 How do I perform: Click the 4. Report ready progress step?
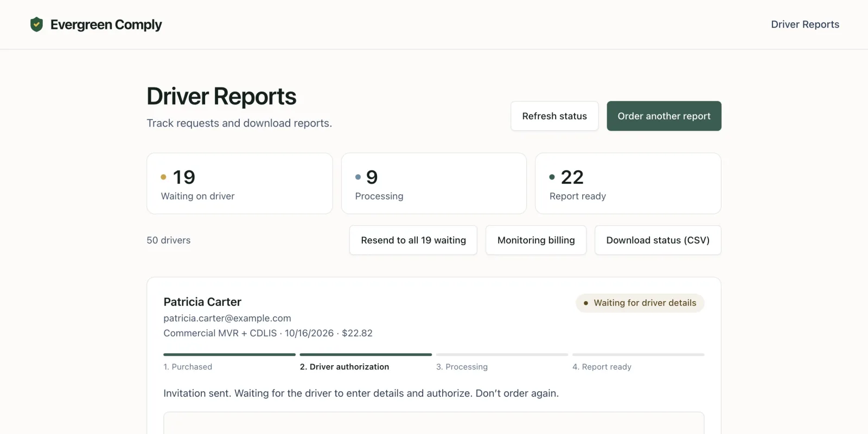pyautogui.click(x=638, y=362)
